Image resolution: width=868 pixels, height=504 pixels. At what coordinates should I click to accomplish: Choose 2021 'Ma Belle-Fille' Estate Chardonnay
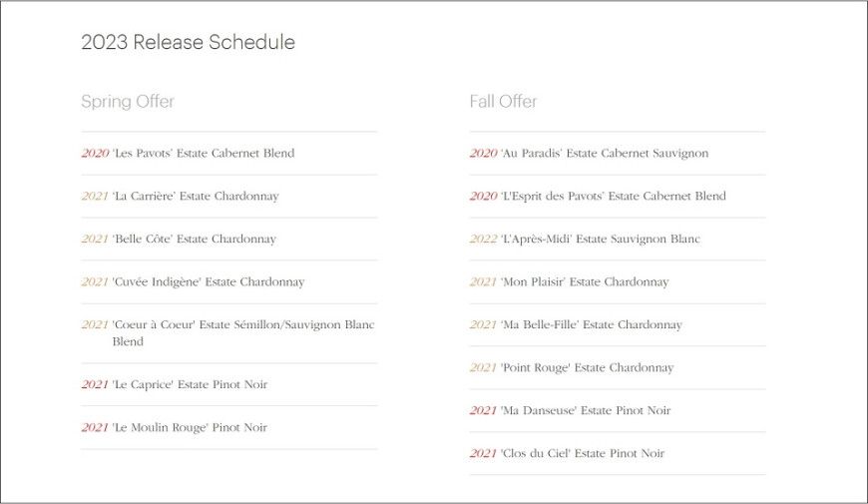[x=576, y=325]
